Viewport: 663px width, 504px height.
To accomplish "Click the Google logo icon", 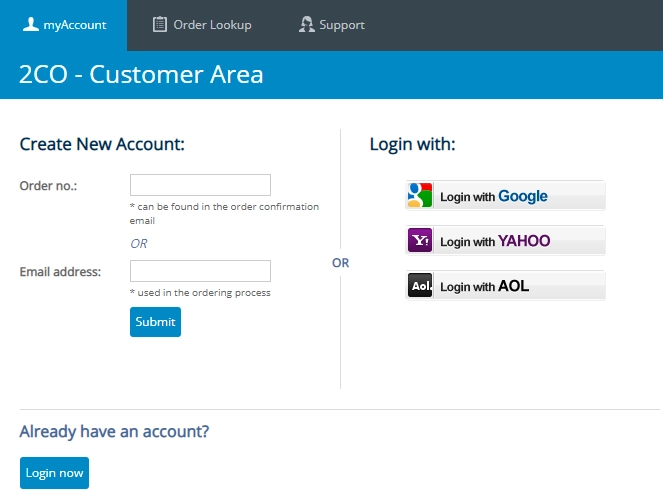I will click(x=419, y=195).
